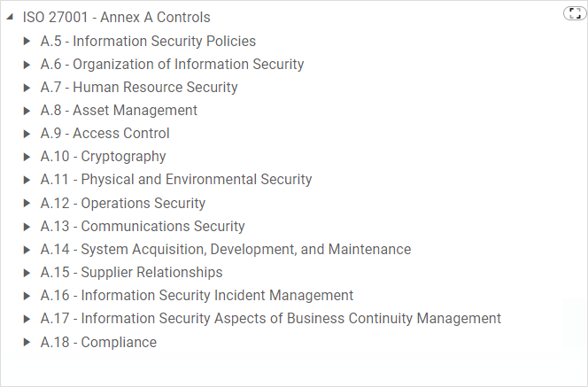Screen dimensions: 588x387
Task: Click the A.10 - Cryptography label
Action: click(103, 157)
